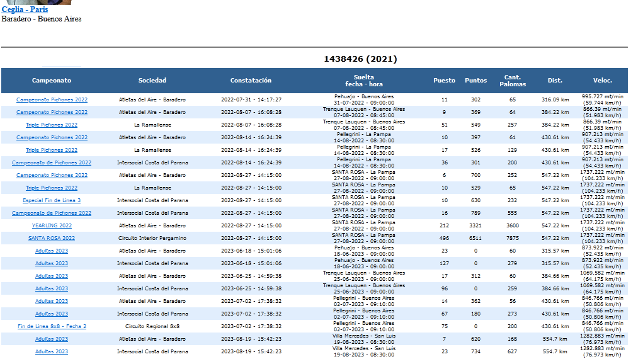Open Campeonato de Pichones 2022 from the 2022-08-14 row

52,162
